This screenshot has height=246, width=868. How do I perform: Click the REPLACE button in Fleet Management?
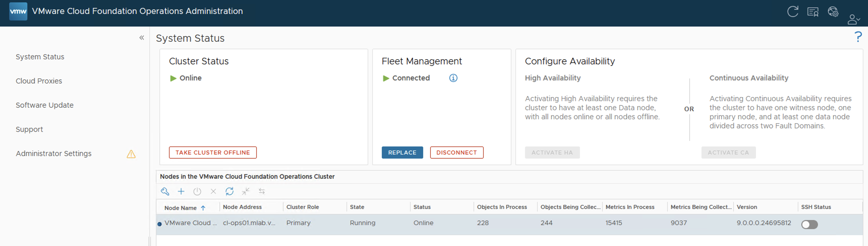point(402,153)
